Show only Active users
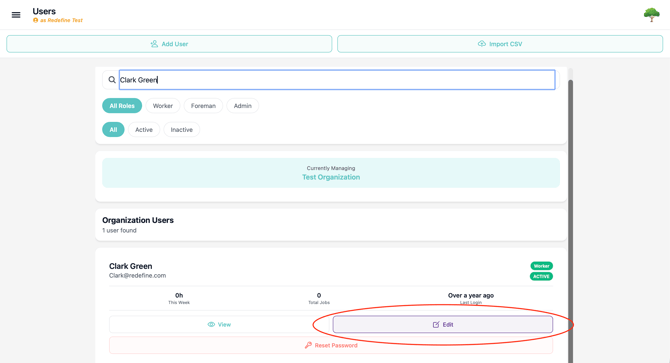Viewport: 670px width, 363px height. pyautogui.click(x=144, y=130)
